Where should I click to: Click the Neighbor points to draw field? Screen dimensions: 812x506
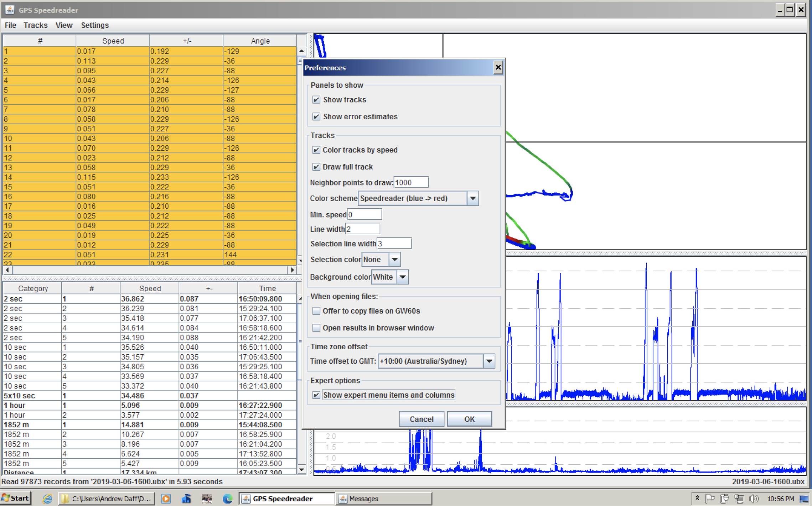tap(410, 182)
